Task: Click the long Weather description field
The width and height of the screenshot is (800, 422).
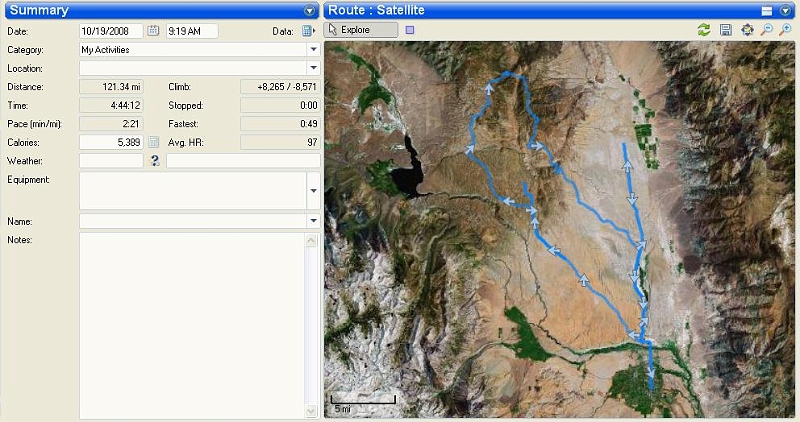Action: coord(243,161)
